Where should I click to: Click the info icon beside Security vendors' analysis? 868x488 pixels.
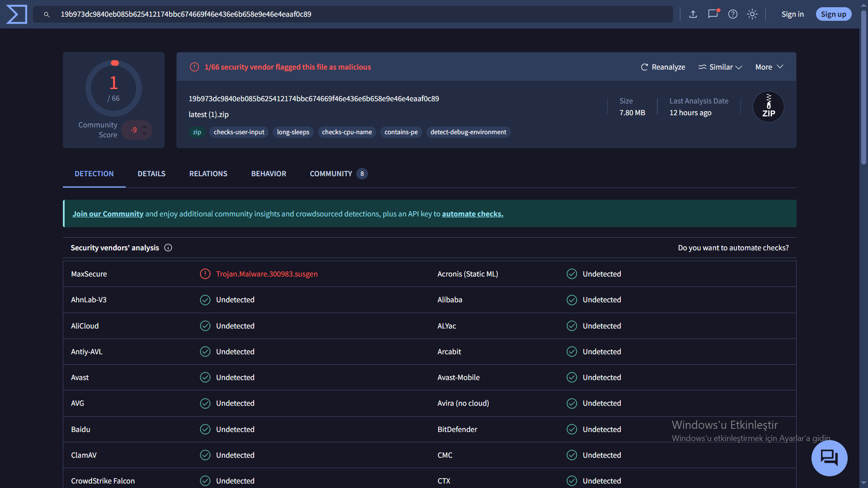click(x=168, y=248)
